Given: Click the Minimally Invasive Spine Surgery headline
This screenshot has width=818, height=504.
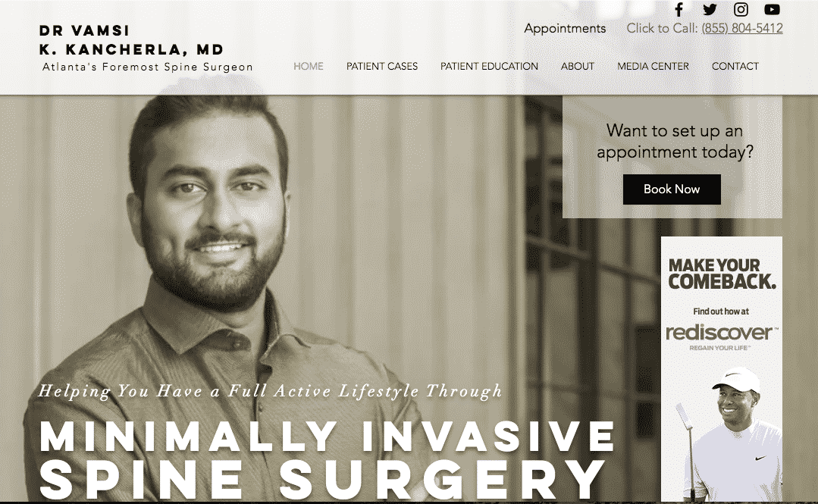Looking at the screenshot, I should click(327, 459).
